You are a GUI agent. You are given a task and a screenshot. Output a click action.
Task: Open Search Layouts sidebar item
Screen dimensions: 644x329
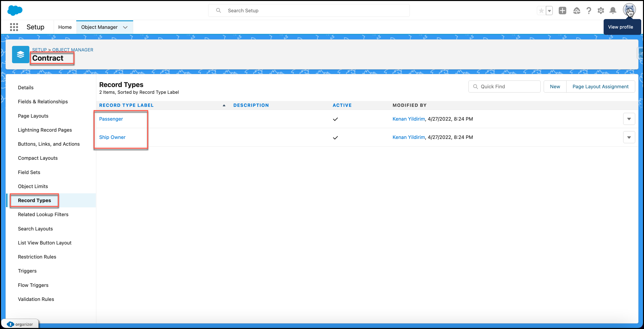click(35, 229)
